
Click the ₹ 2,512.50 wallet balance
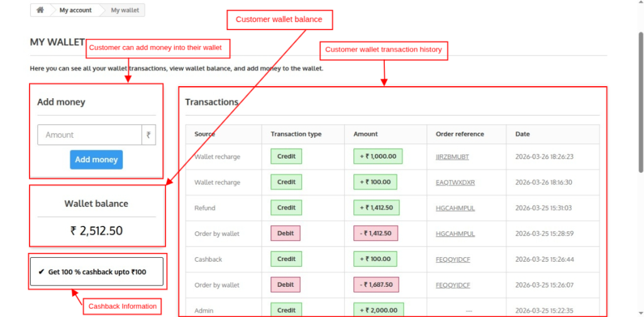coord(96,231)
